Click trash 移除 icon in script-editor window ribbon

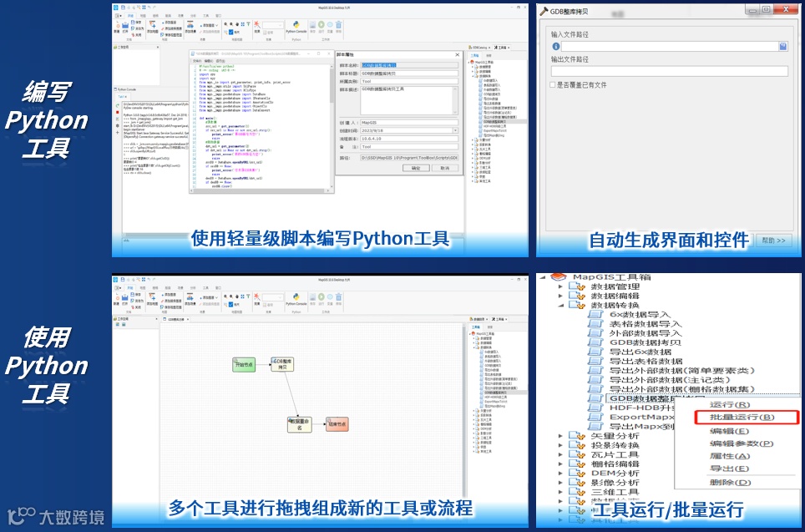(x=338, y=27)
